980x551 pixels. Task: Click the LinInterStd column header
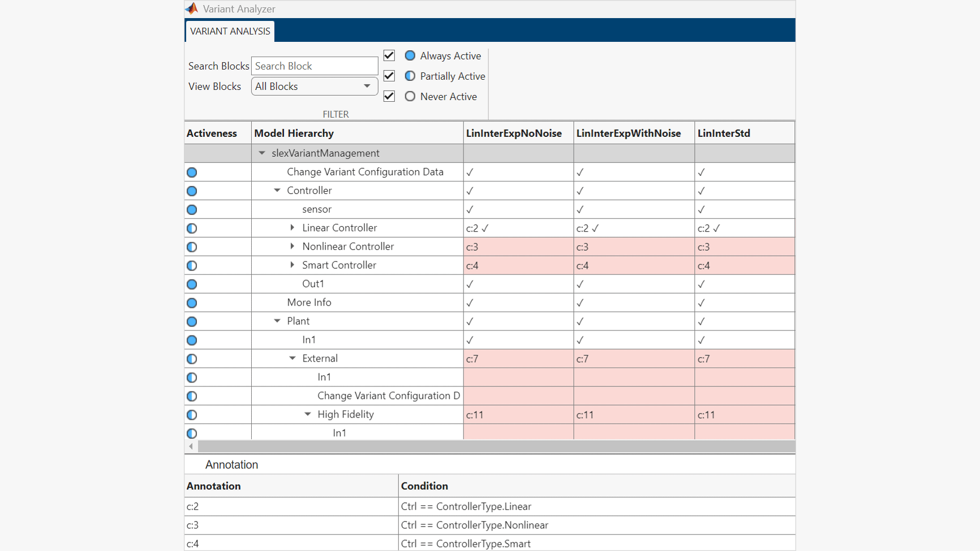pos(745,133)
